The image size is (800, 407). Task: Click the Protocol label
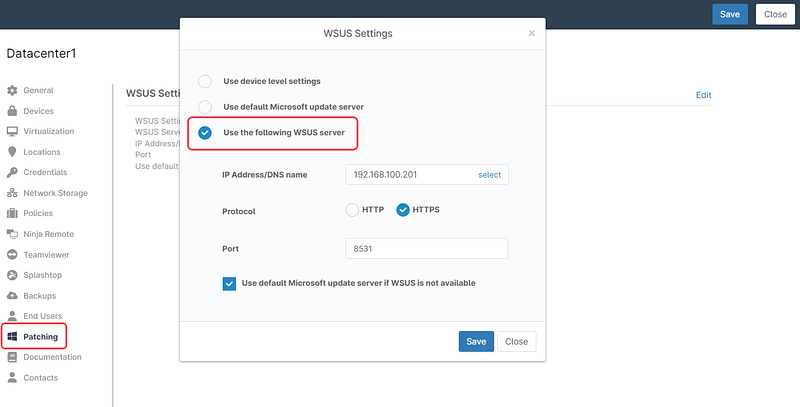pos(239,211)
